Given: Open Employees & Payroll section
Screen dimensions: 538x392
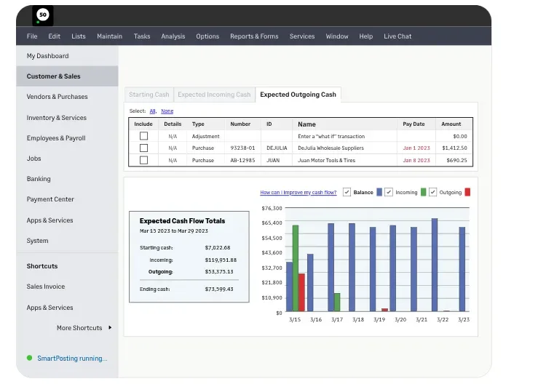Looking at the screenshot, I should [x=56, y=138].
